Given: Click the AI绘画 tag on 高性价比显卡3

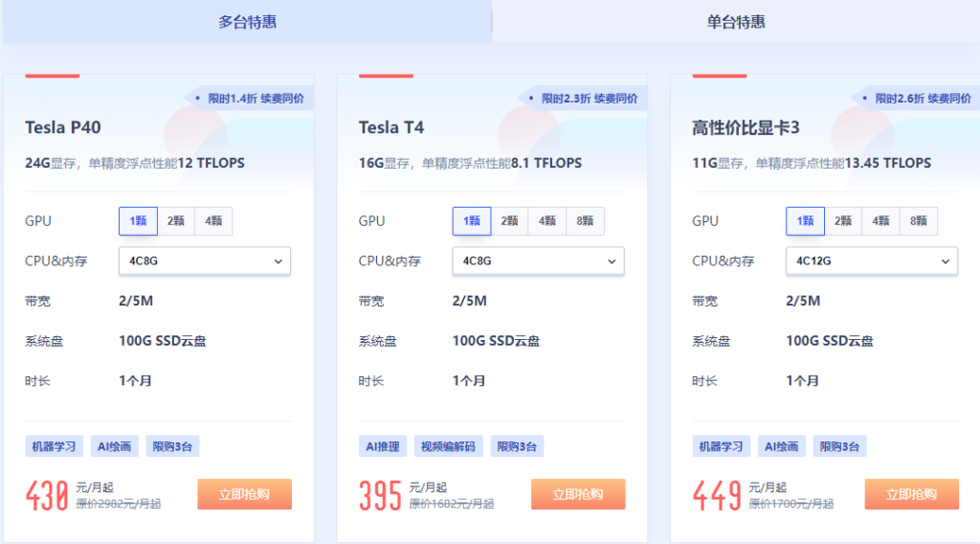Looking at the screenshot, I should (x=780, y=446).
